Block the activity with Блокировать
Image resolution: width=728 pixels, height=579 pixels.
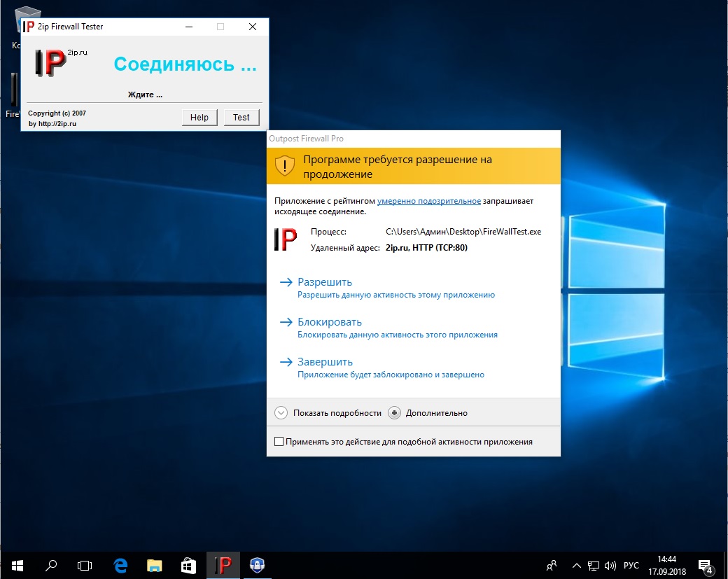pos(330,322)
